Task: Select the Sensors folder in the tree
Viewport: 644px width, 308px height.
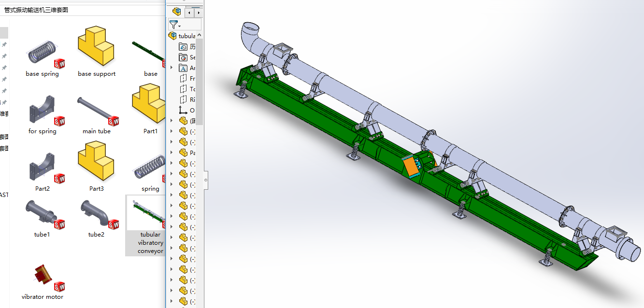Action: [x=187, y=57]
